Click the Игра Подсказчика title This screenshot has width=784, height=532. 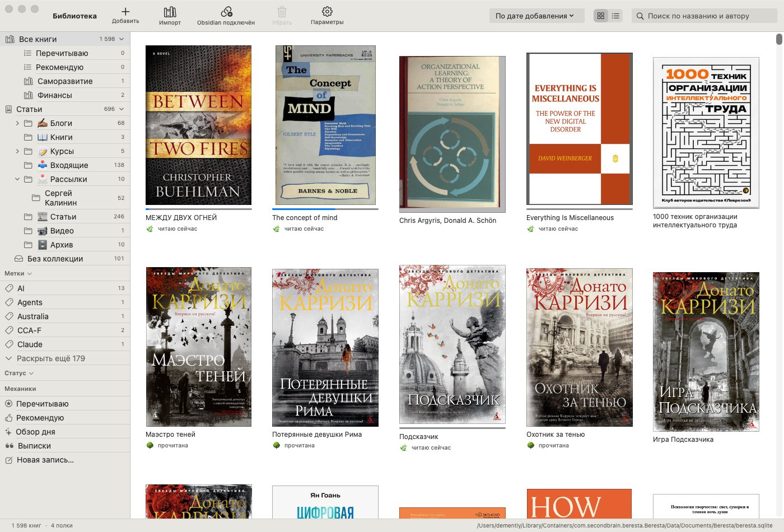[x=683, y=440]
